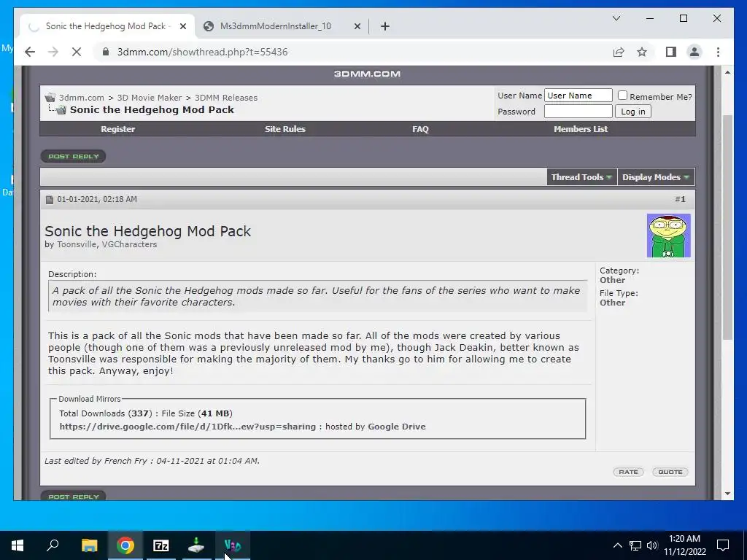The width and height of the screenshot is (747, 560).
Task: Open File Explorer from the taskbar
Action: (89, 545)
